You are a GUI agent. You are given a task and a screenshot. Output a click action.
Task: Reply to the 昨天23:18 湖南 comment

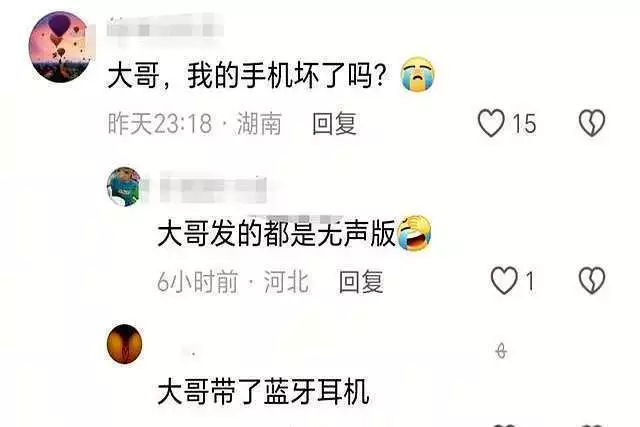[334, 124]
